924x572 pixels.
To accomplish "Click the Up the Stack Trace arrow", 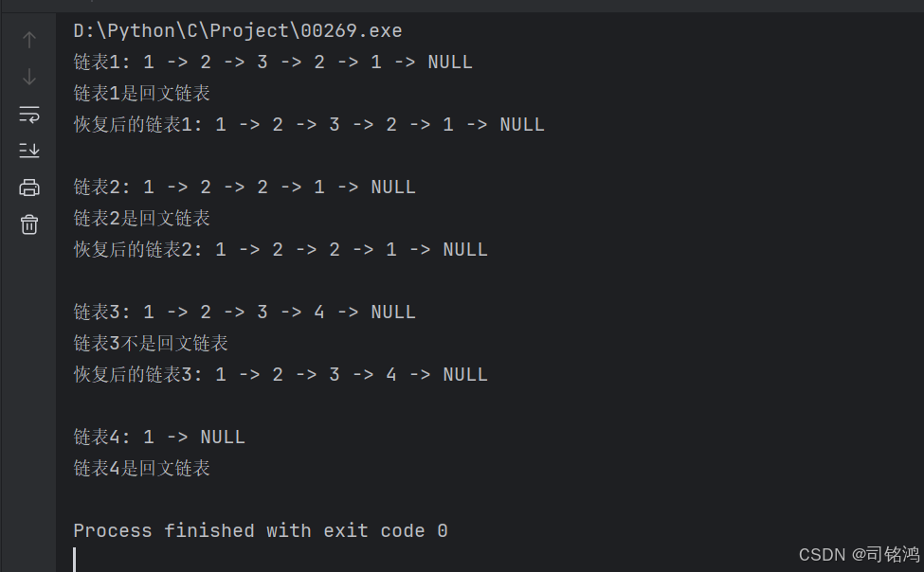I will point(28,40).
